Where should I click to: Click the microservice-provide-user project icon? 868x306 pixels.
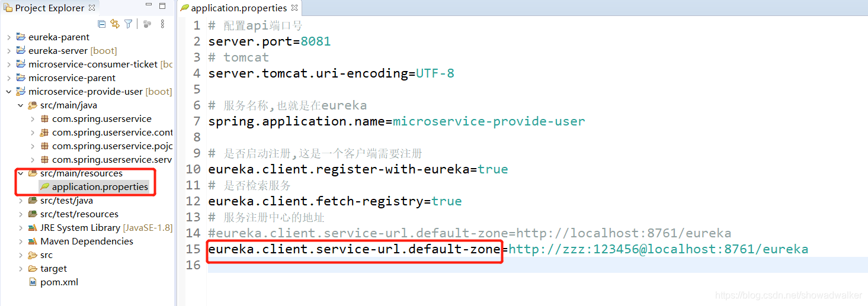[20, 91]
